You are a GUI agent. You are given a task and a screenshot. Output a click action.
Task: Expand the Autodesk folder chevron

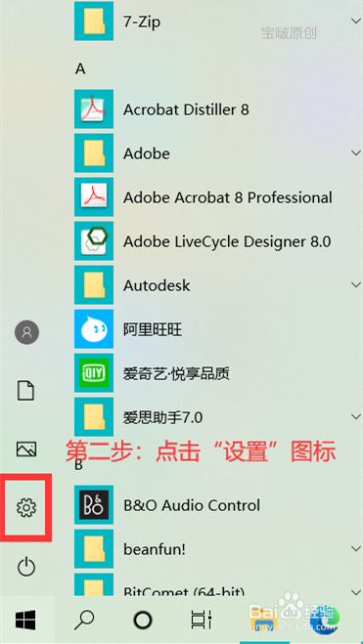pyautogui.click(x=356, y=284)
